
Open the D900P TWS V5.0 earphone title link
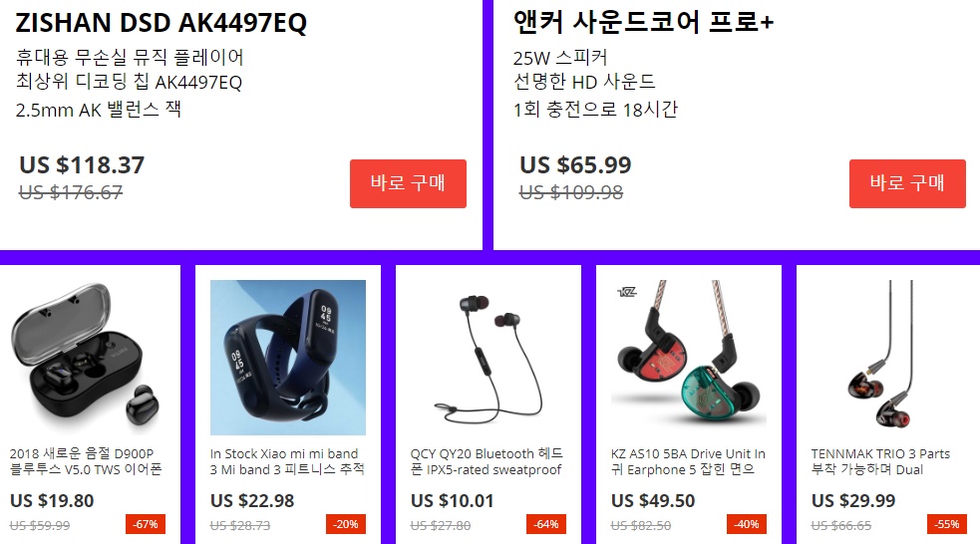(x=86, y=461)
